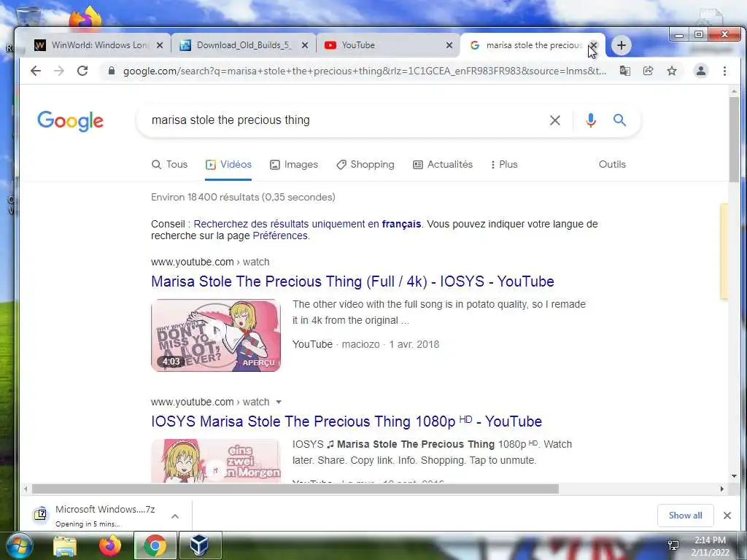Click the horizontal scrollbar thumb
Screen dimensions: 747x560
295,489
